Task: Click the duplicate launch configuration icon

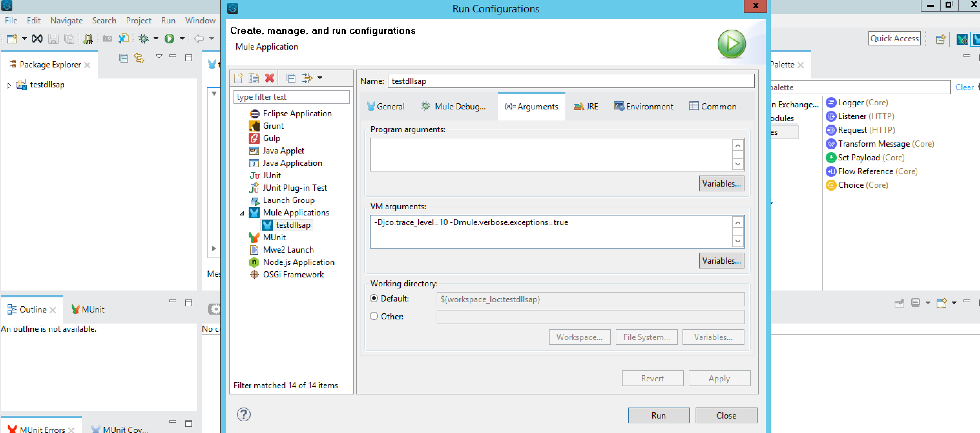Action: click(254, 78)
